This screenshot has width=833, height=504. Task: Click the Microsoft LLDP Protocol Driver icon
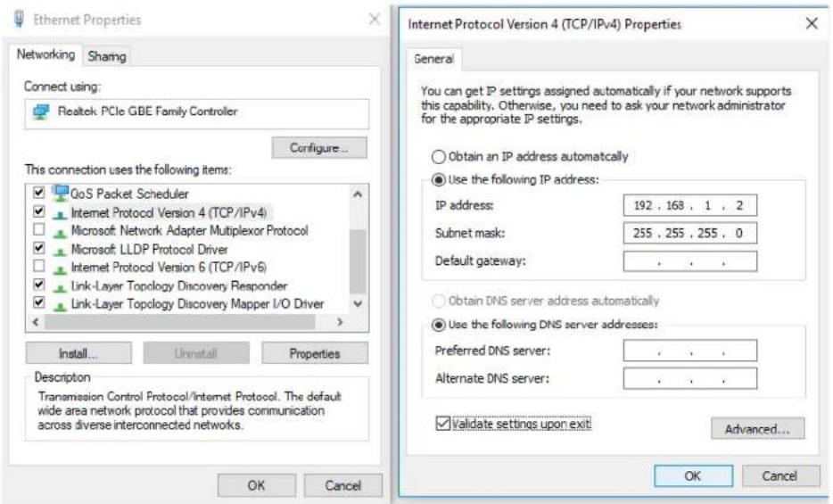point(60,250)
